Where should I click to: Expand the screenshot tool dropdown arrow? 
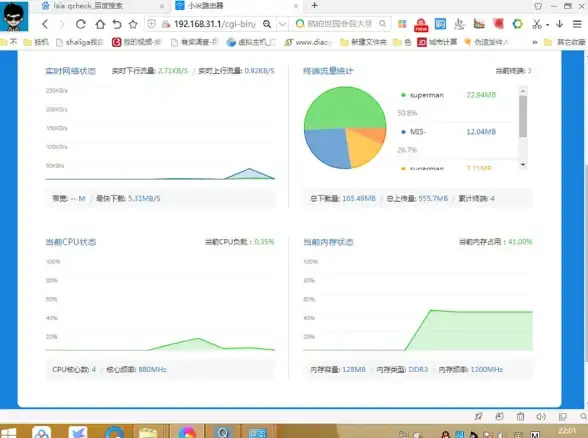click(548, 25)
